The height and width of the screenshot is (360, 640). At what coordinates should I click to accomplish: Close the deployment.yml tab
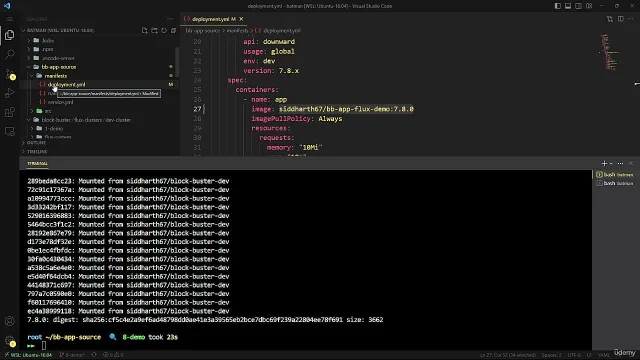[x=241, y=19]
